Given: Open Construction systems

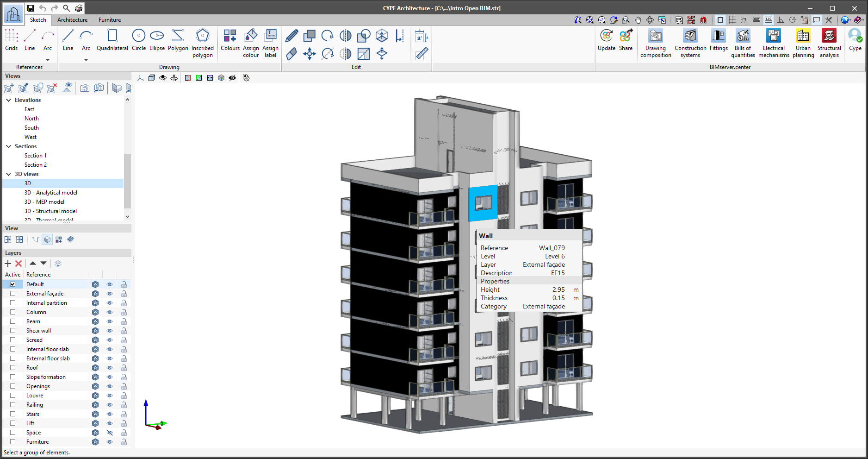Looking at the screenshot, I should tap(690, 43).
